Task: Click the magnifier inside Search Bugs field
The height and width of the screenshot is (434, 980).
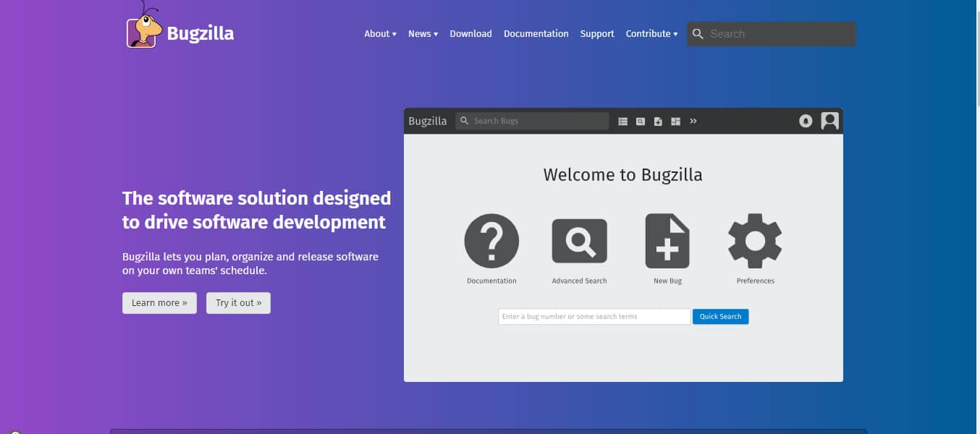Action: click(x=465, y=121)
